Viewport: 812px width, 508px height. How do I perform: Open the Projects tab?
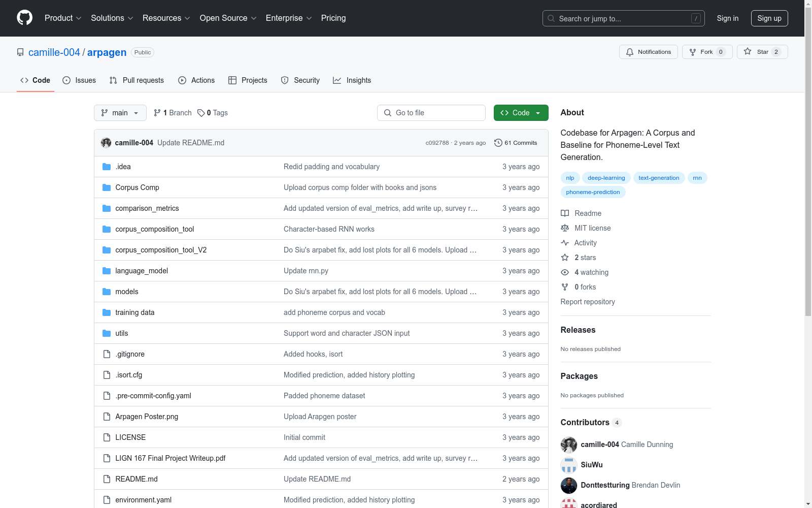coord(248,80)
